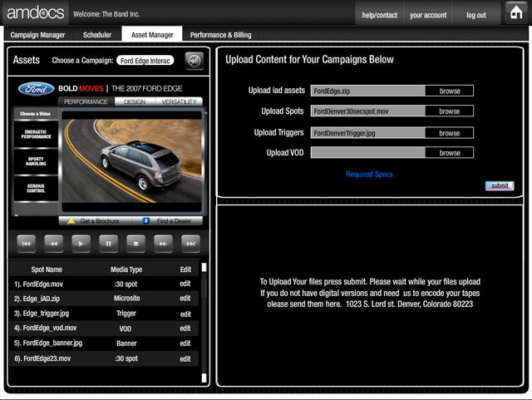Click the empty Upload VOD field
This screenshot has height=400, width=532.
coord(367,153)
